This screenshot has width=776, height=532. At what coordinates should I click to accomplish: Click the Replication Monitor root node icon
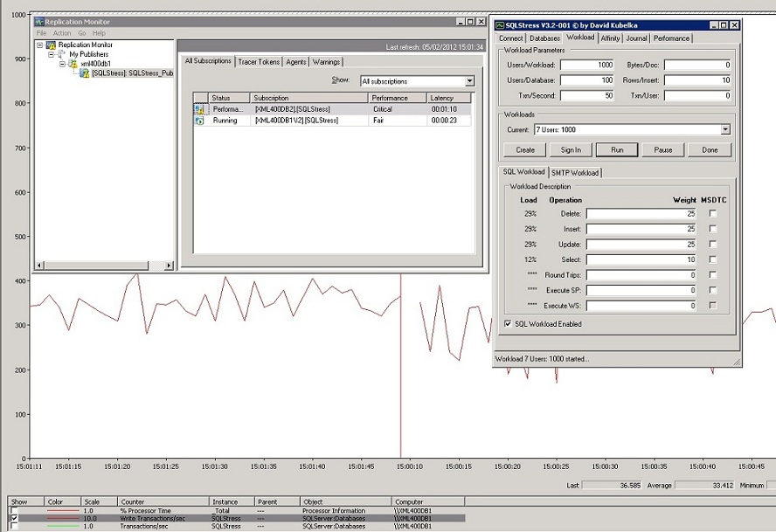51,45
